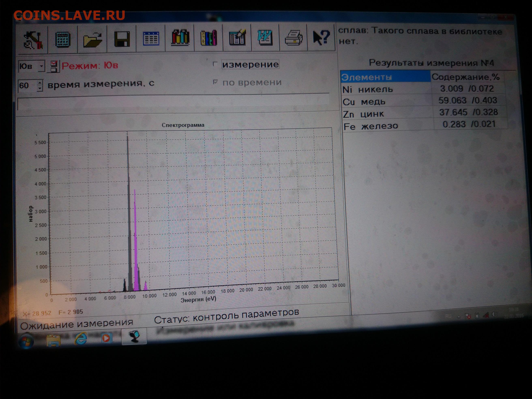Viewport: 532px width, 399px height.
Task: Click the Статус: контроль параметров text
Action: pyautogui.click(x=226, y=316)
